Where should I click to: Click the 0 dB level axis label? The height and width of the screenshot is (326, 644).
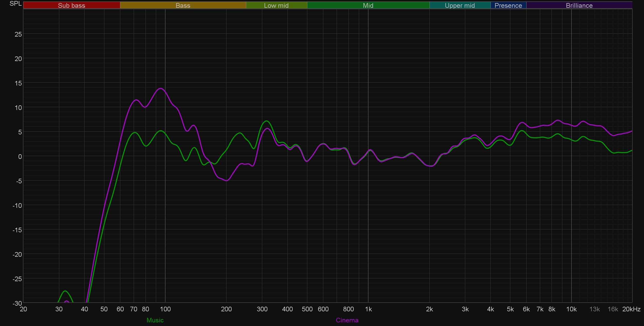[20, 157]
